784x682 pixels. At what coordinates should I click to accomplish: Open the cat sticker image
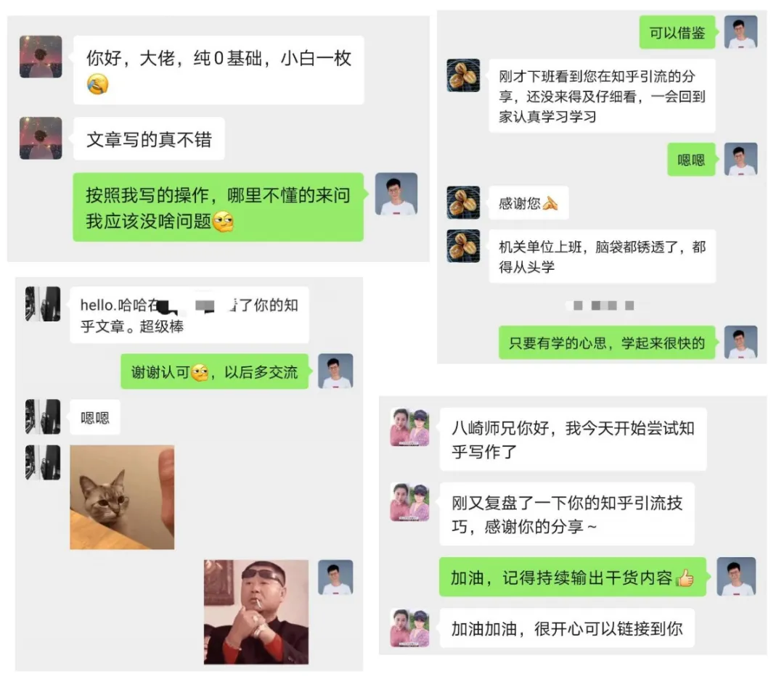click(122, 497)
